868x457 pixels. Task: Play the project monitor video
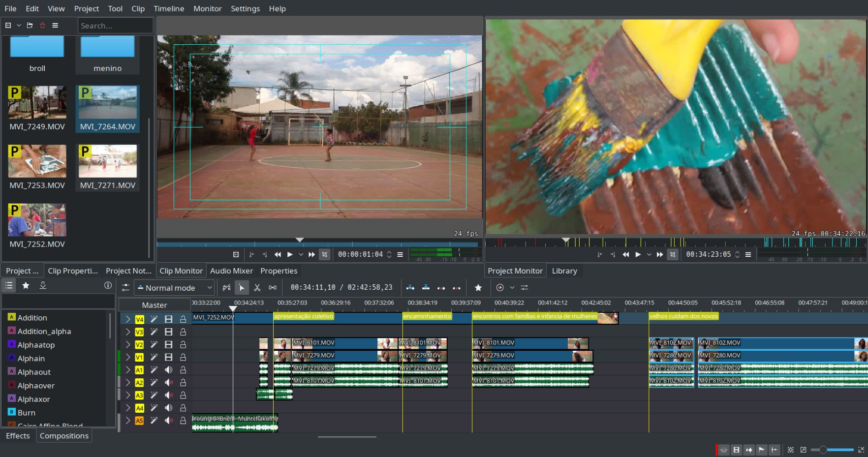tap(638, 254)
